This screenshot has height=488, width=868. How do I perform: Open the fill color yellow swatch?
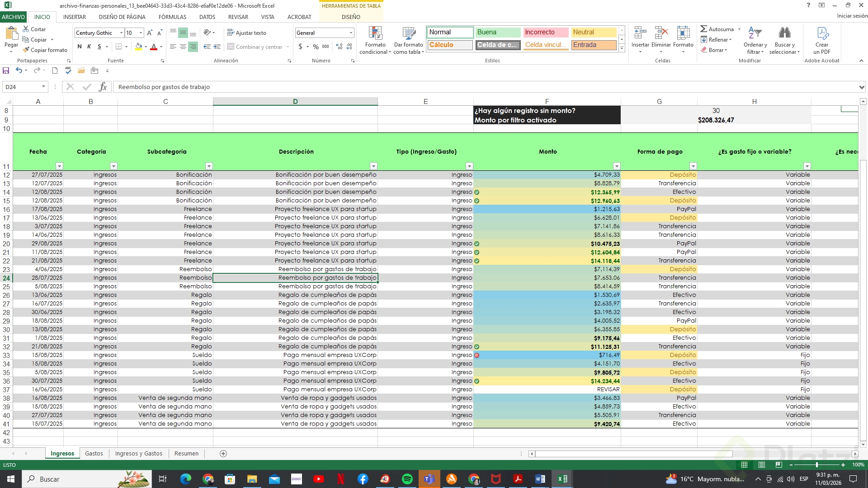click(139, 47)
